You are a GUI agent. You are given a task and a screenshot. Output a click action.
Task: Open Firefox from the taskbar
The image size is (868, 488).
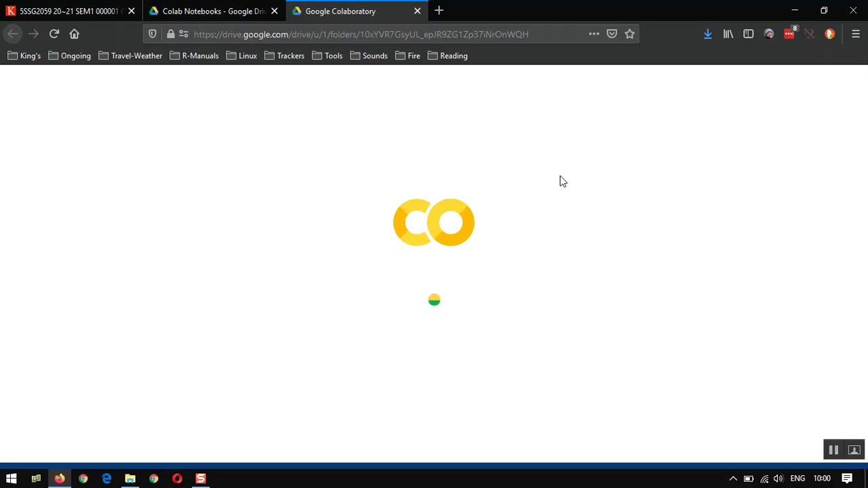[x=60, y=479]
